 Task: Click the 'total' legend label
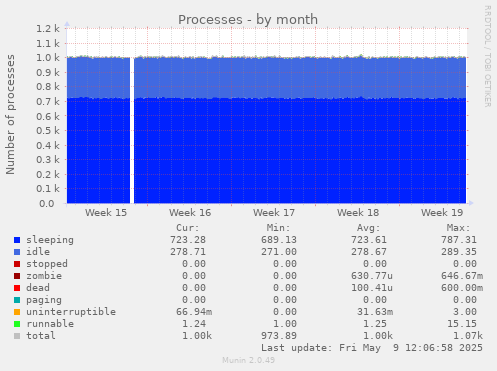(x=41, y=336)
